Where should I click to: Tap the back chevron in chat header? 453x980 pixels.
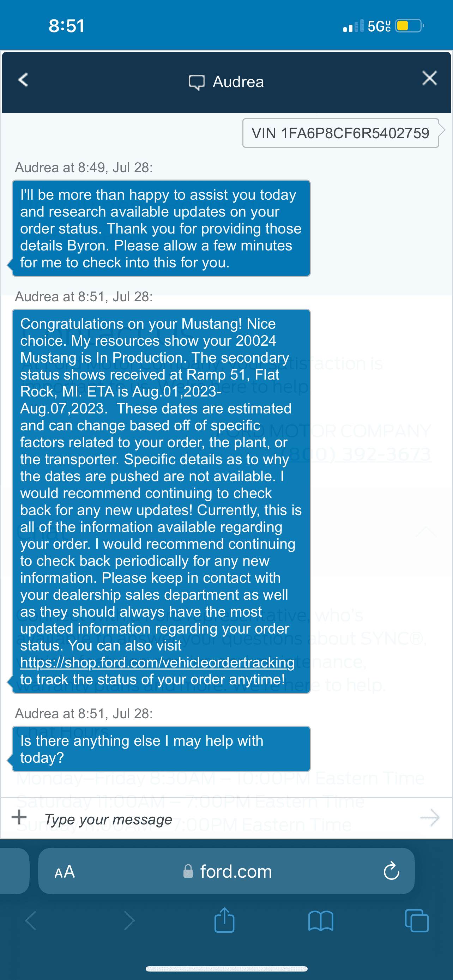point(23,80)
